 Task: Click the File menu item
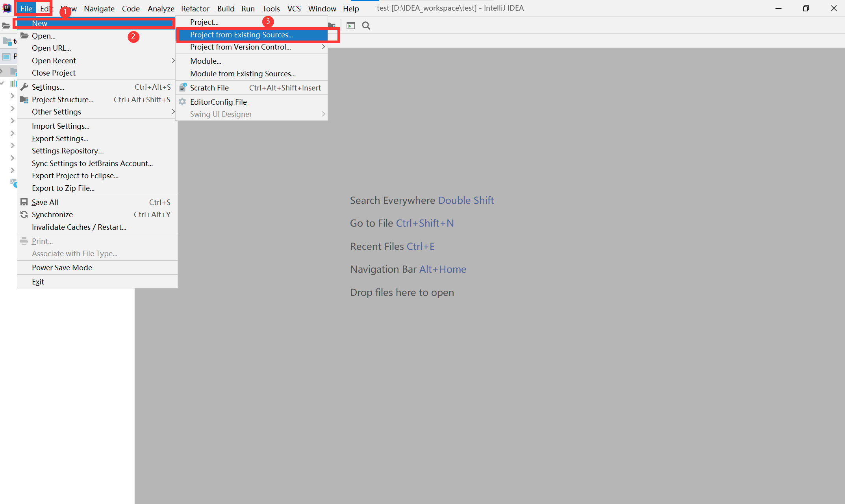coord(27,8)
